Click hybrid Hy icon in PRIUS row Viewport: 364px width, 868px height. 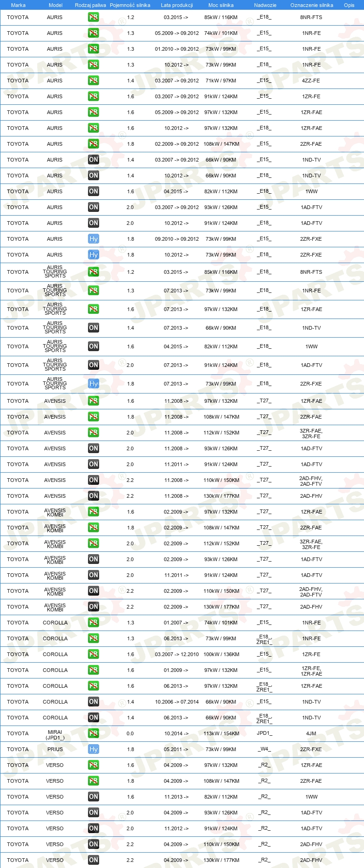coord(93,749)
